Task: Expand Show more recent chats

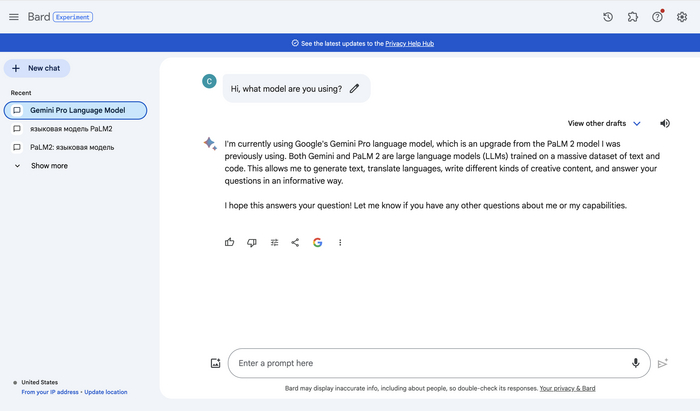Action: click(x=49, y=166)
